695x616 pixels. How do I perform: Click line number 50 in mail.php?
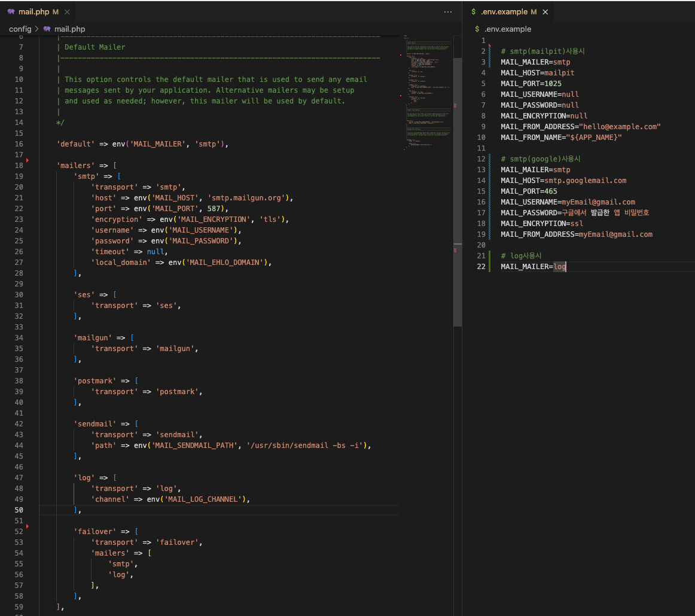pos(19,510)
